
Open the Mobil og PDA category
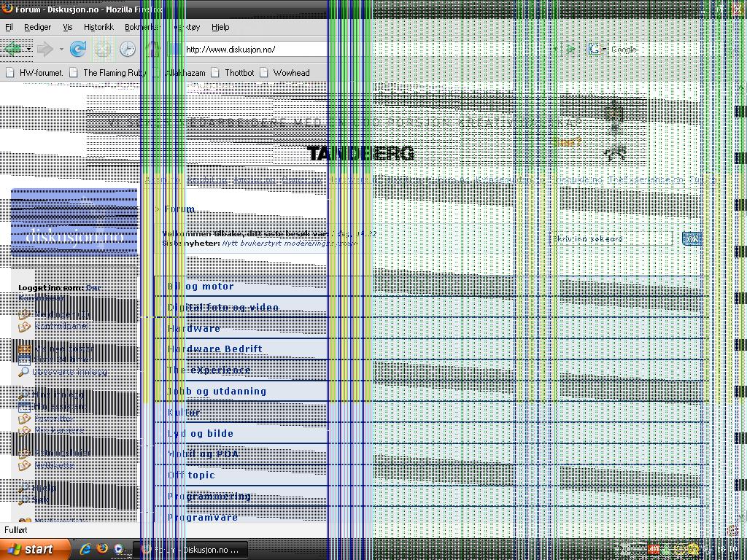coord(203,454)
